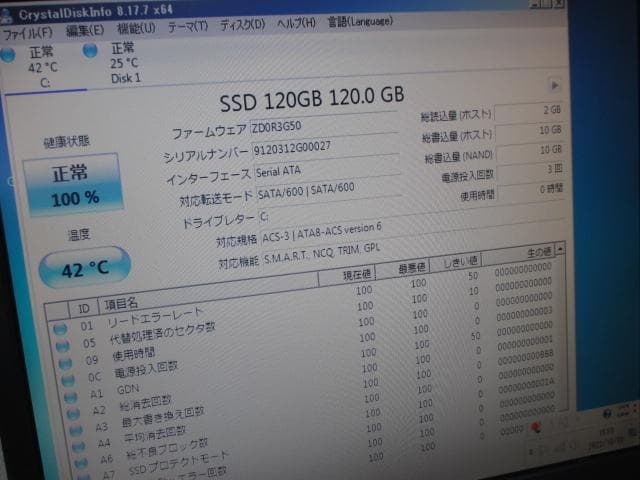640x480 pixels.
Task: Click the 使用時間 value 0 時間
Action: coord(532,190)
